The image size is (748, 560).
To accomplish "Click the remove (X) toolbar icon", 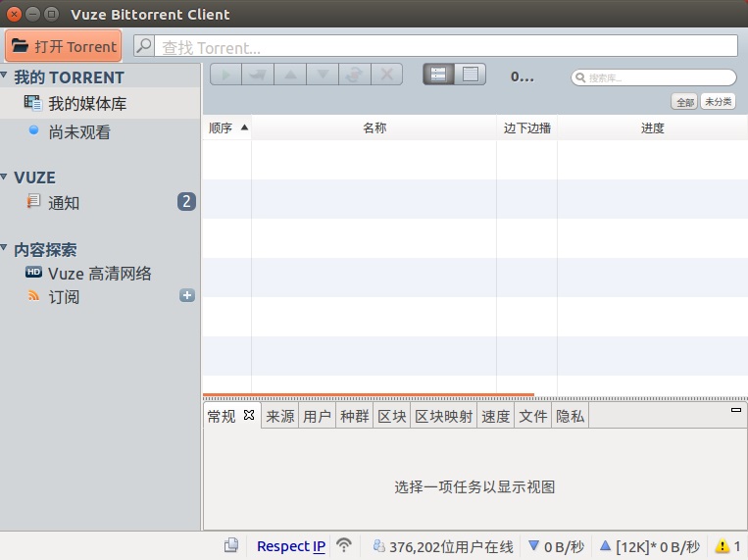I will pos(387,75).
